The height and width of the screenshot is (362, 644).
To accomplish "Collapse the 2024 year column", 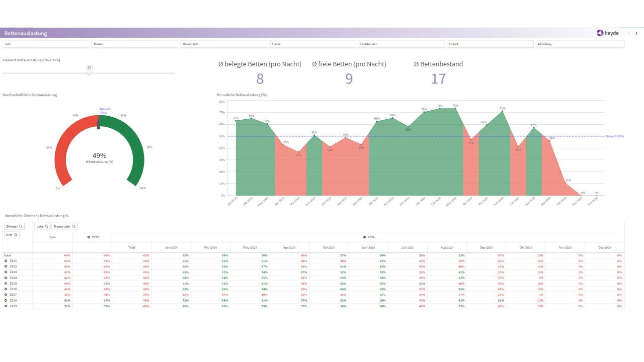I will coord(364,237).
